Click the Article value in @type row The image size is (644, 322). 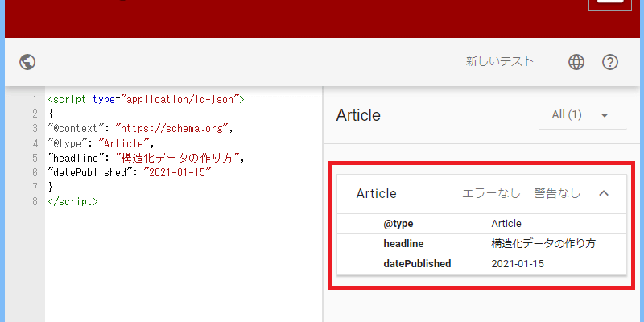pyautogui.click(x=506, y=224)
